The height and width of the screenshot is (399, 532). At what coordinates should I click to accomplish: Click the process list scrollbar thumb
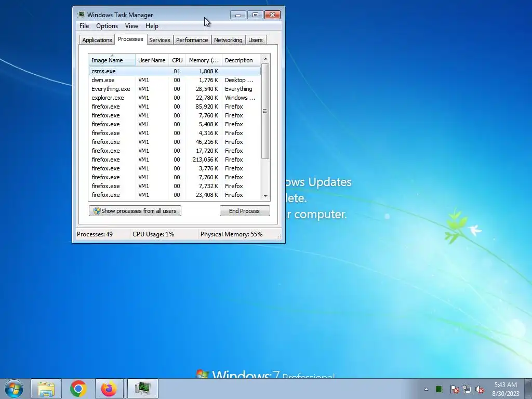click(x=265, y=111)
